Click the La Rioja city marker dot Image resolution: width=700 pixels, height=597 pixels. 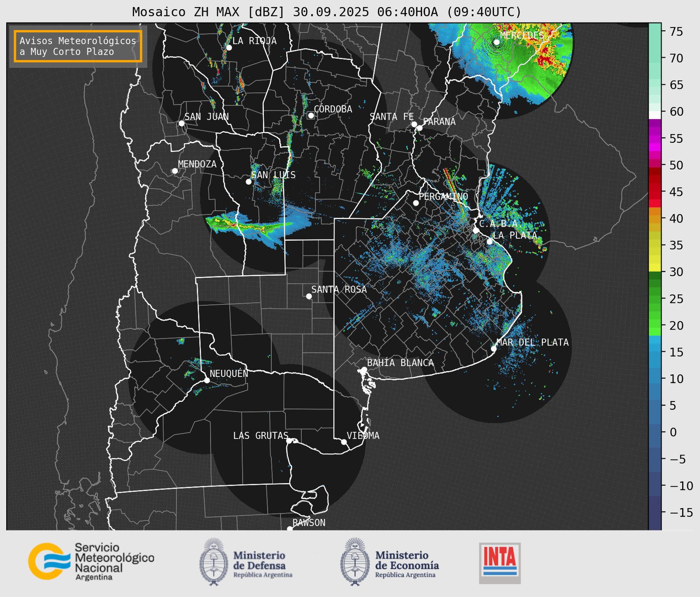(x=229, y=48)
